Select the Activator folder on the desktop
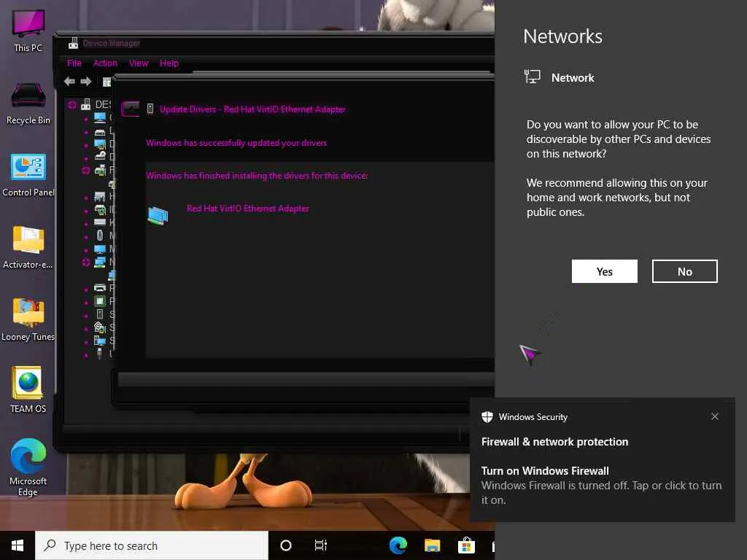The height and width of the screenshot is (560, 747). coord(28,248)
